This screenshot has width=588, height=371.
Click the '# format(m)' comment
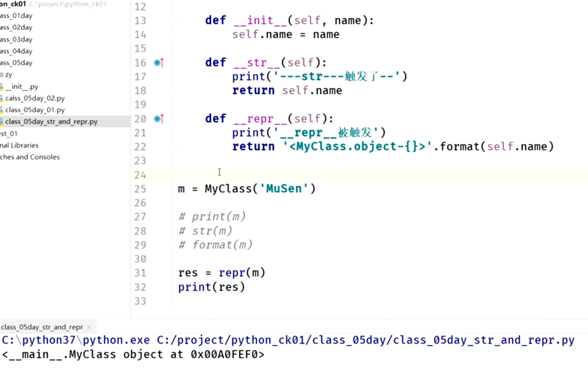(x=216, y=245)
